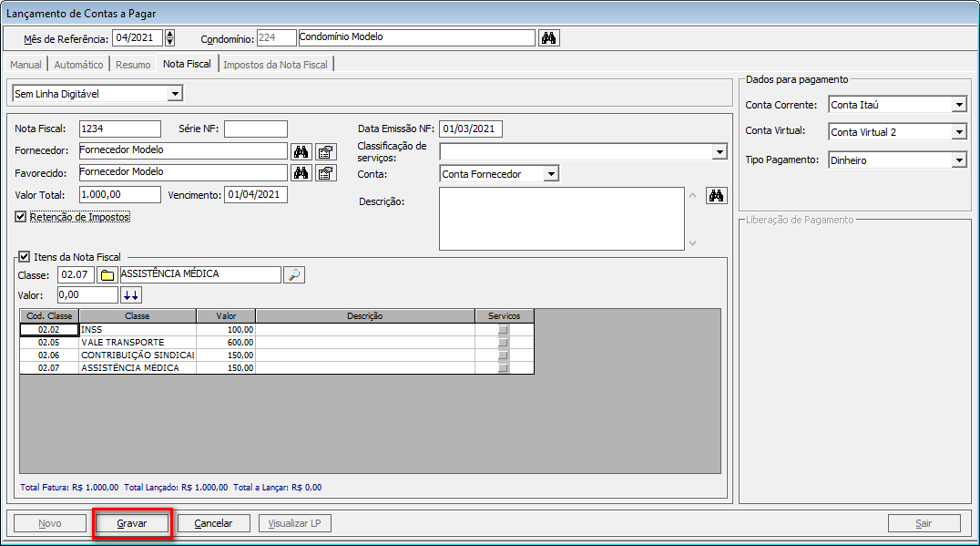The width and height of the screenshot is (980, 546).
Task: Open Classe folder browse icon
Action: tap(107, 275)
